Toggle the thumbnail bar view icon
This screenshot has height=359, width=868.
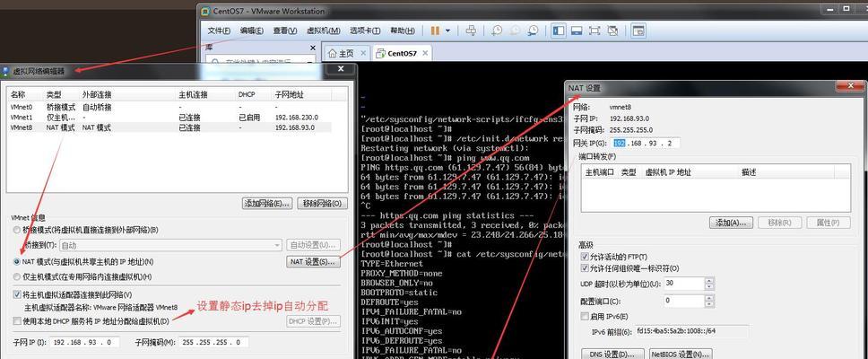577,31
